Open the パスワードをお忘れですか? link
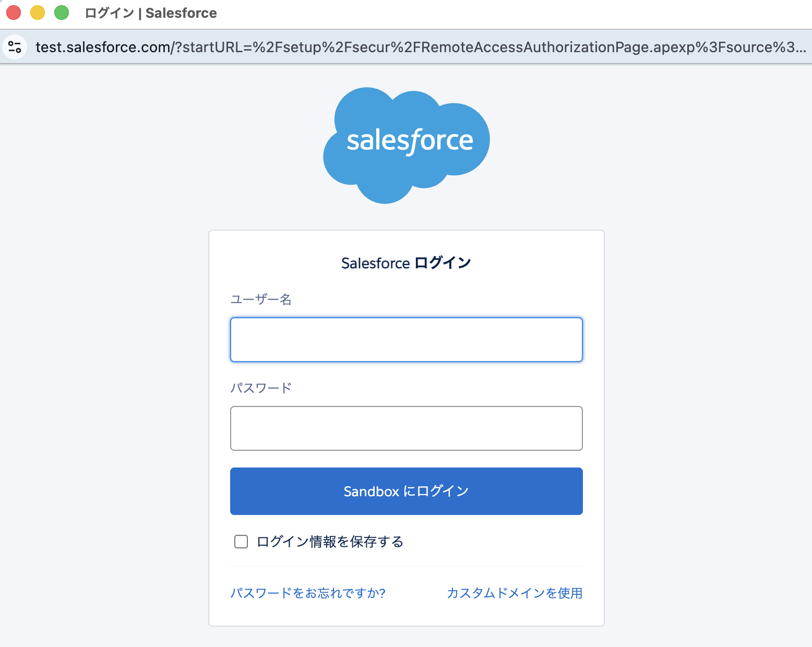The image size is (812, 647). (x=308, y=593)
